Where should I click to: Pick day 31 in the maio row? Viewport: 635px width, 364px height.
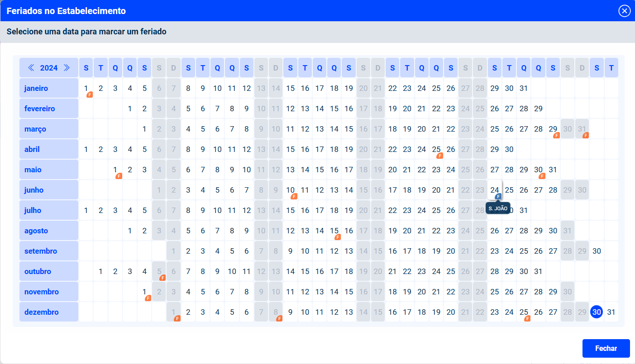[x=553, y=170]
